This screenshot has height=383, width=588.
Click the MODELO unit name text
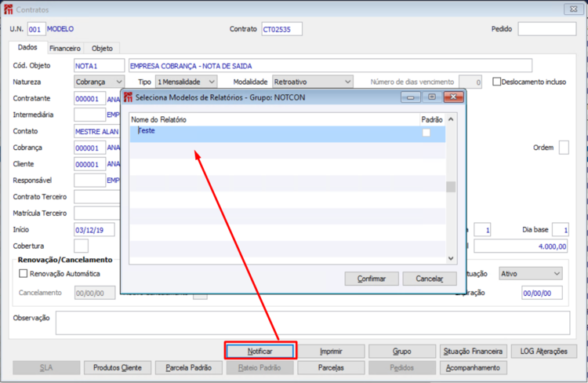click(x=60, y=29)
